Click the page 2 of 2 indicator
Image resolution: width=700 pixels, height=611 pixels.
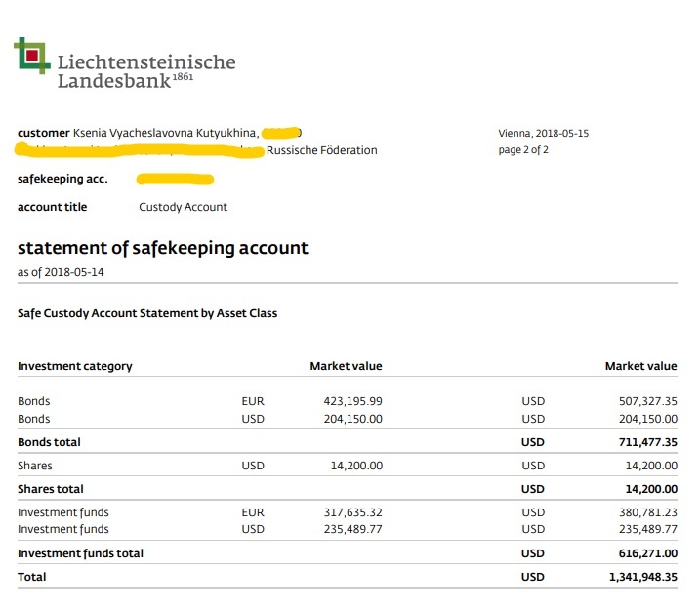tap(523, 150)
